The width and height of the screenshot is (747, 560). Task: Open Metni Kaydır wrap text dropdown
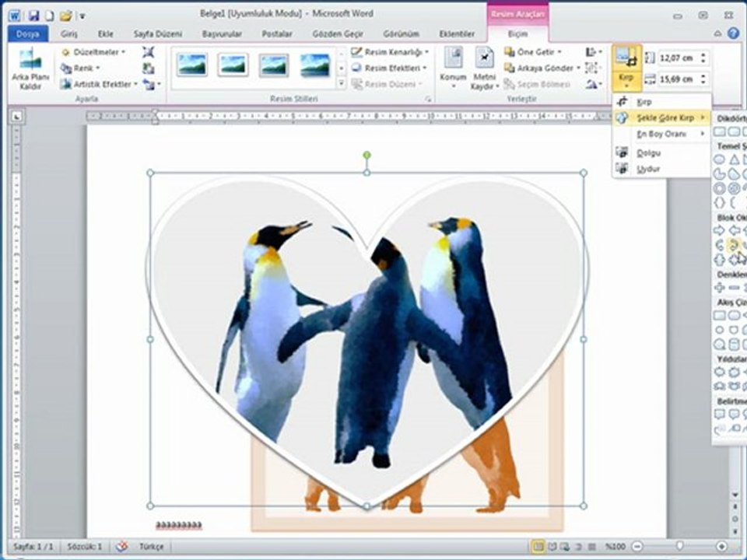(x=485, y=68)
